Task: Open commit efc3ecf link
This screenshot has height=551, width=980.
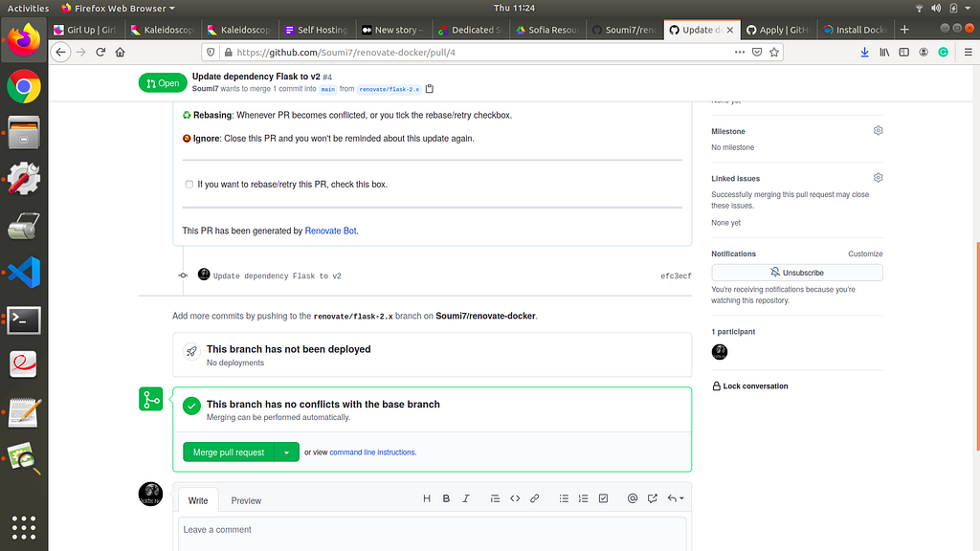Action: tap(676, 275)
